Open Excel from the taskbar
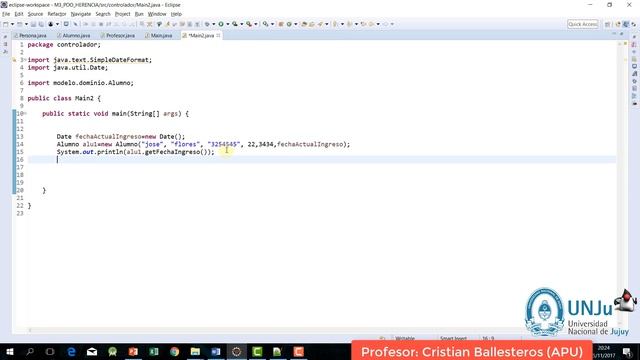Image resolution: width=640 pixels, height=360 pixels. tap(154, 351)
